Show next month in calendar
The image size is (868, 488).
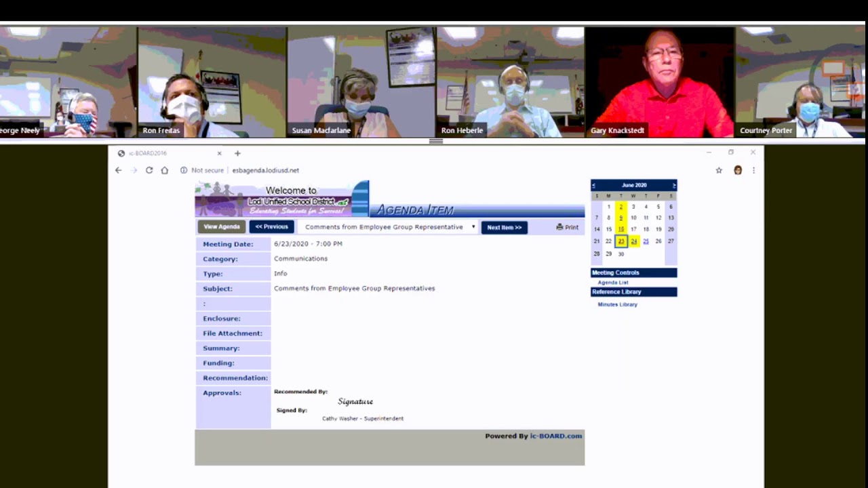click(674, 185)
